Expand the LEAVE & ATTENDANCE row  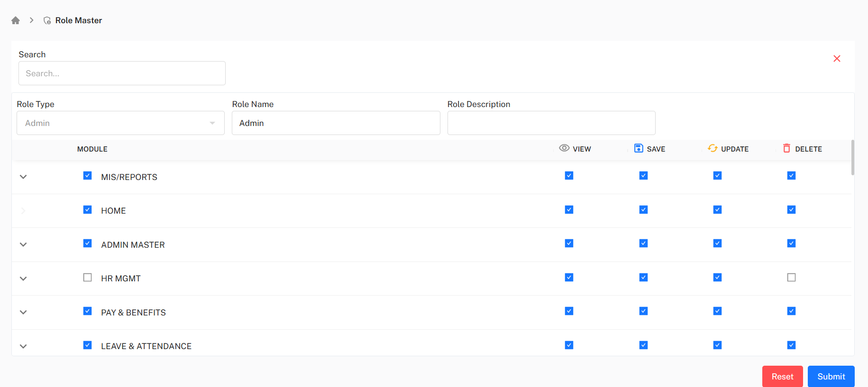(23, 346)
